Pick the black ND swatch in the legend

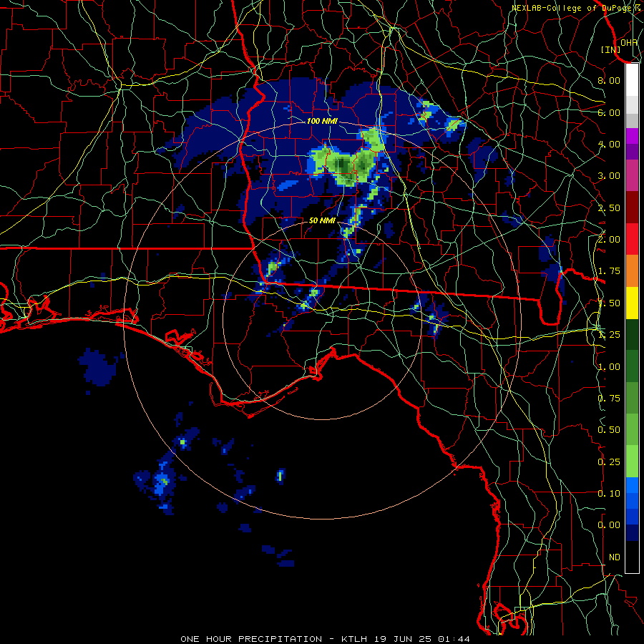632,557
